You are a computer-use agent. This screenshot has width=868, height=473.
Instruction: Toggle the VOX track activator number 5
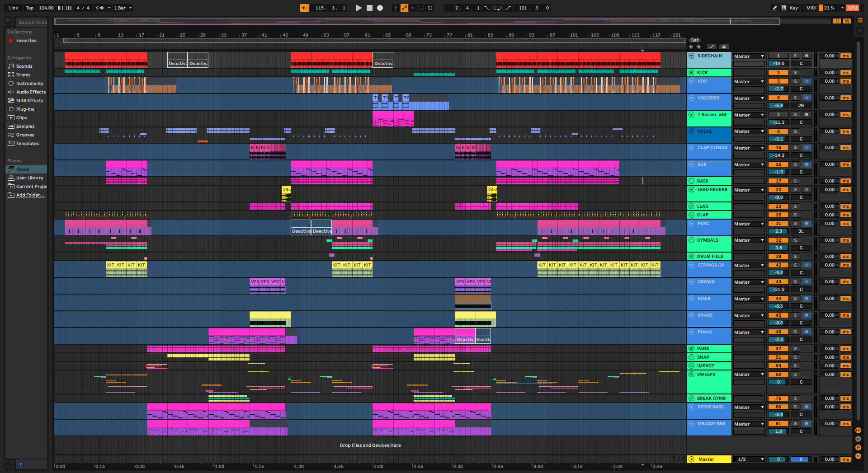[x=778, y=81]
